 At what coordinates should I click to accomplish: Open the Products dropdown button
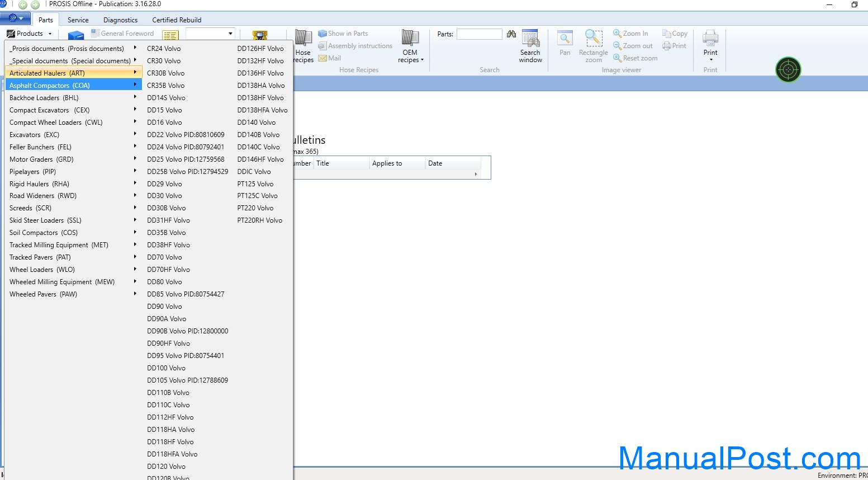point(29,34)
